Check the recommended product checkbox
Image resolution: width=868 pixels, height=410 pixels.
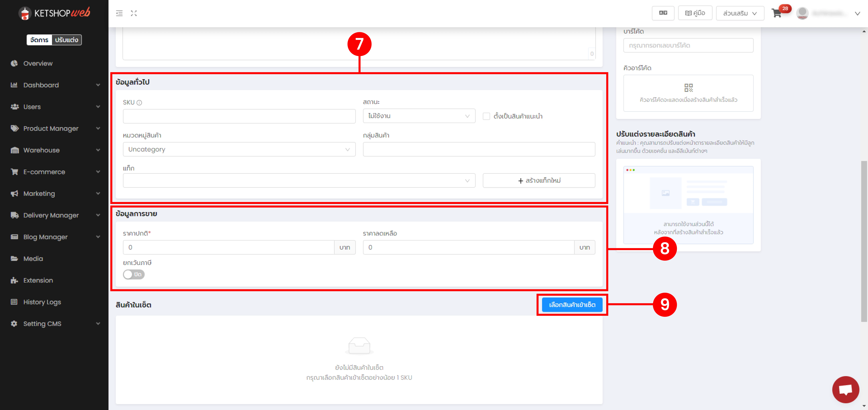pos(486,116)
